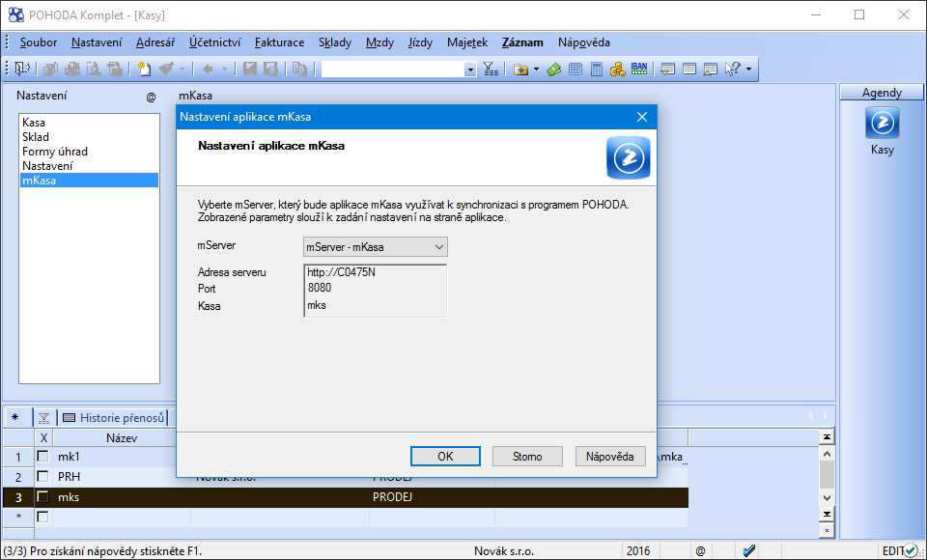
Task: Click the Nápověda button in the dialog
Action: tap(610, 456)
